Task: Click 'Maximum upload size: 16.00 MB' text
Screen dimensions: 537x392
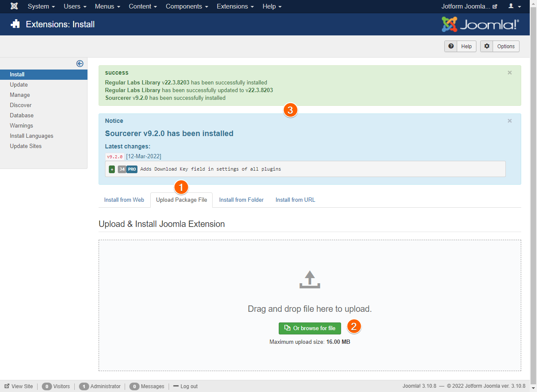Action: coord(310,342)
